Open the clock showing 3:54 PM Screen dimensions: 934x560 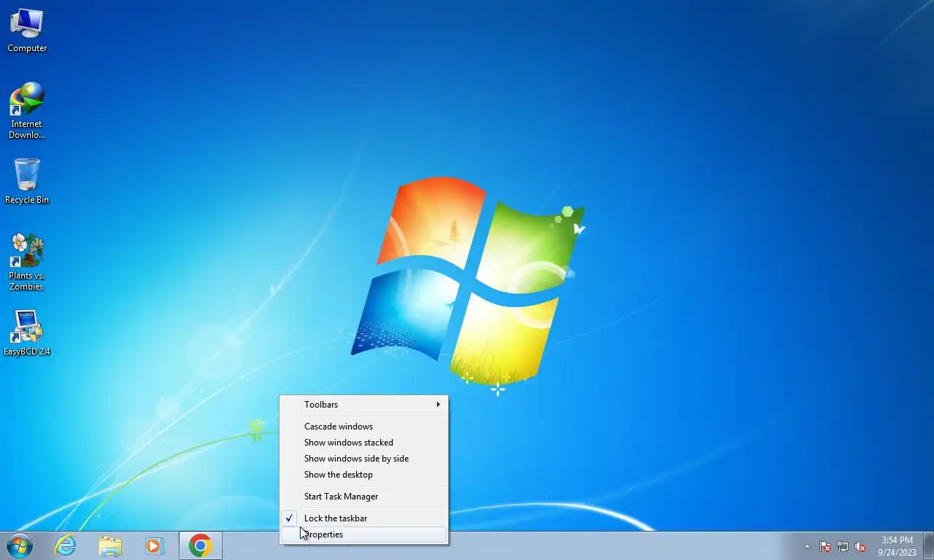(x=897, y=546)
